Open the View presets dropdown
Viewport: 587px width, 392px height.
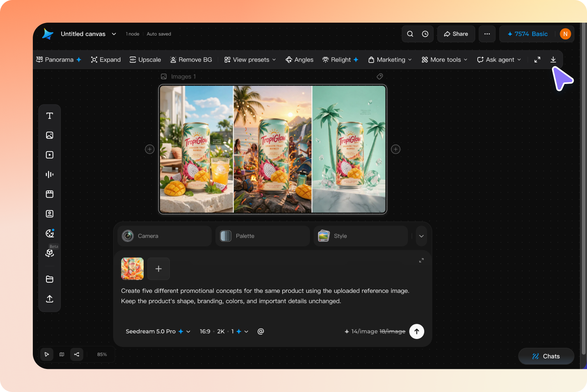point(250,60)
